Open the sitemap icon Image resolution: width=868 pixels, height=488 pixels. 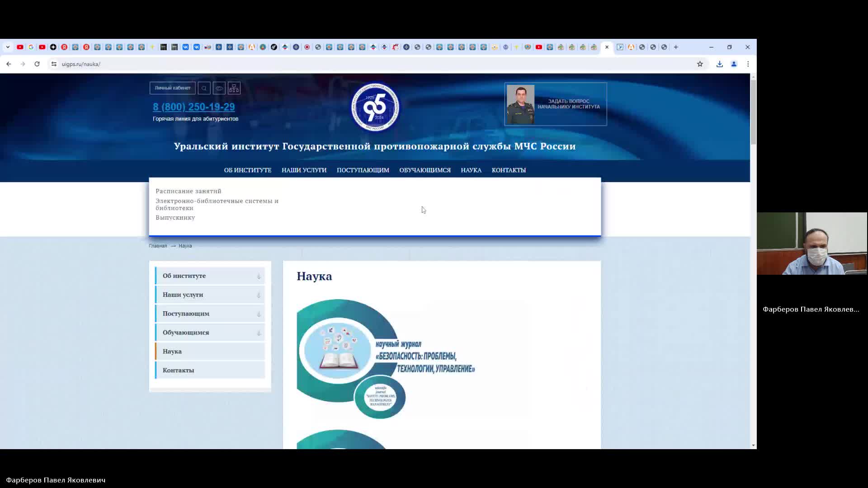coord(234,88)
